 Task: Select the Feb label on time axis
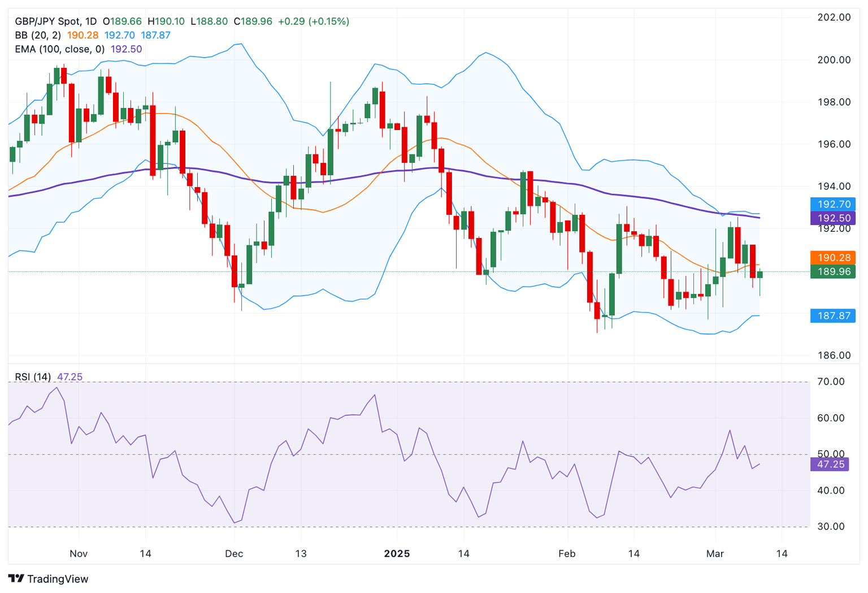[x=567, y=553]
